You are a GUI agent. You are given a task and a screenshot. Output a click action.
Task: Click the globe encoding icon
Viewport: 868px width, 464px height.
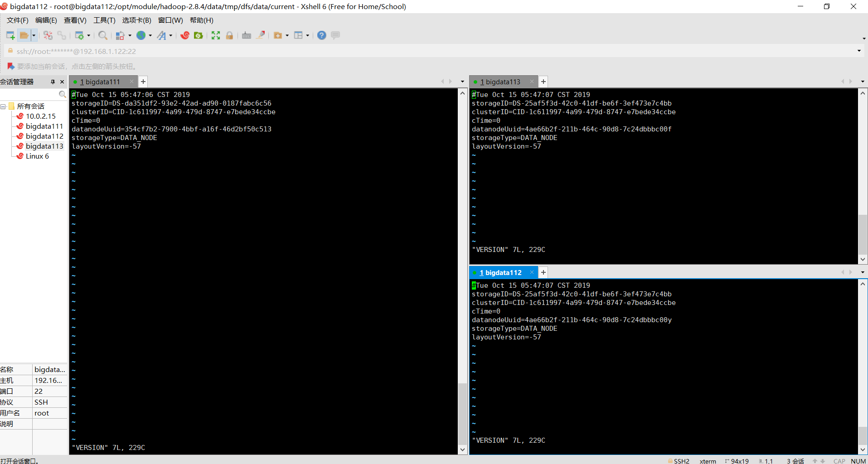(141, 35)
